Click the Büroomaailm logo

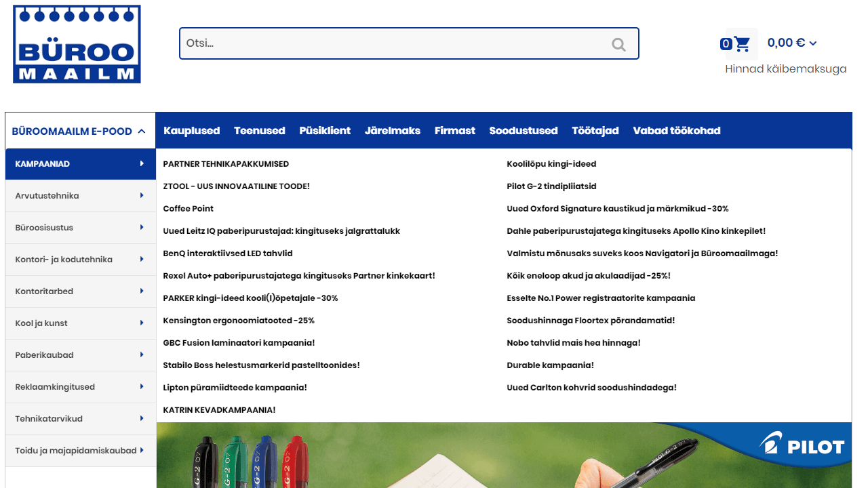point(77,44)
